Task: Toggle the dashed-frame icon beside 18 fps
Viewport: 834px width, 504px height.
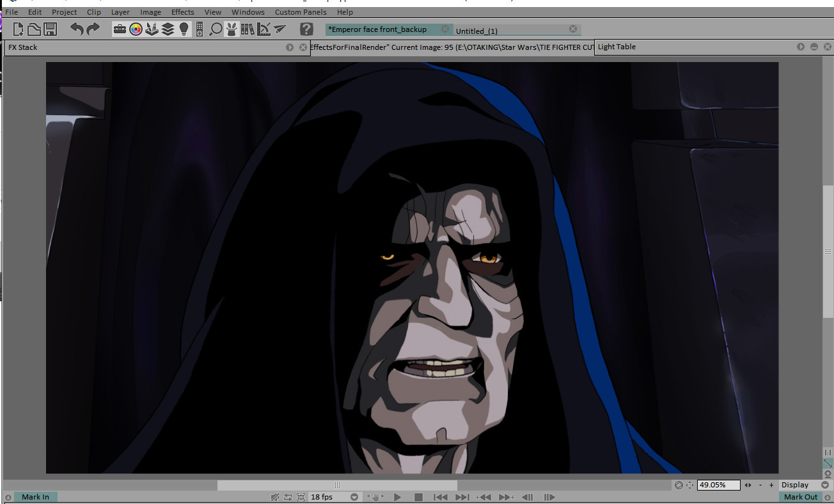Action: click(301, 497)
